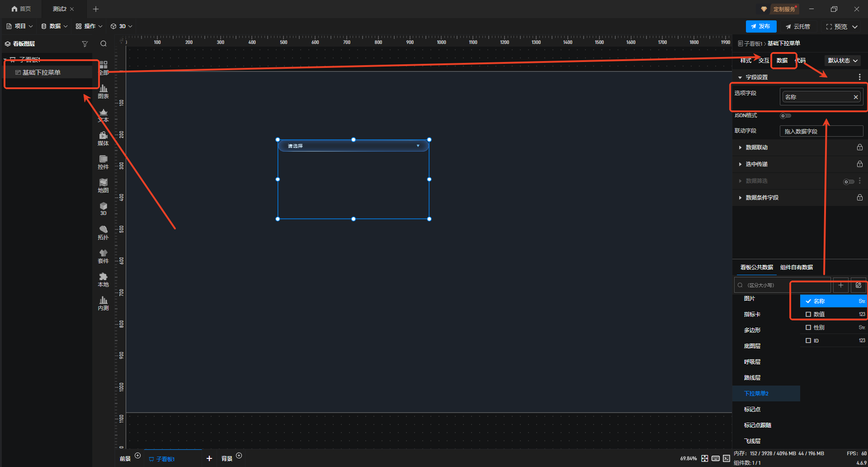The width and height of the screenshot is (868, 467).
Task: Click the 发布 publish button
Action: 761,26
